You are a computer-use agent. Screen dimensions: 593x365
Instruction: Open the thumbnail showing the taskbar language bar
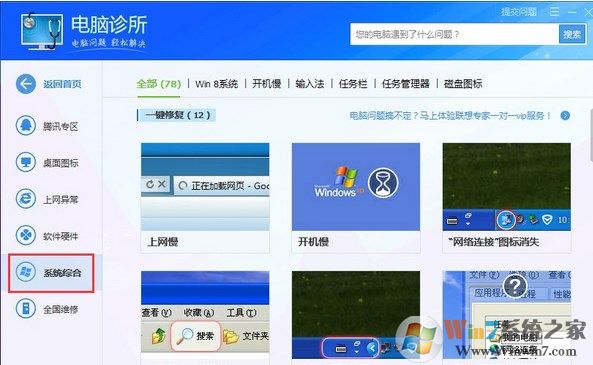pos(356,315)
